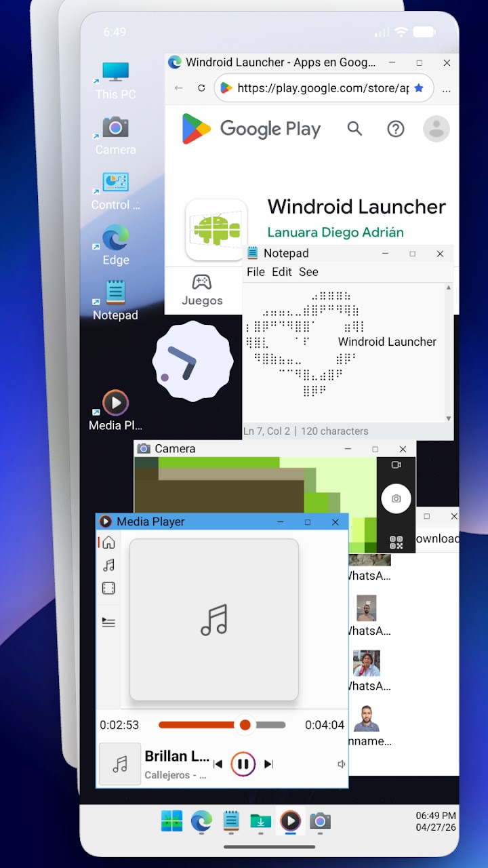Open Google Play help icon
The height and width of the screenshot is (868, 488).
point(395,129)
